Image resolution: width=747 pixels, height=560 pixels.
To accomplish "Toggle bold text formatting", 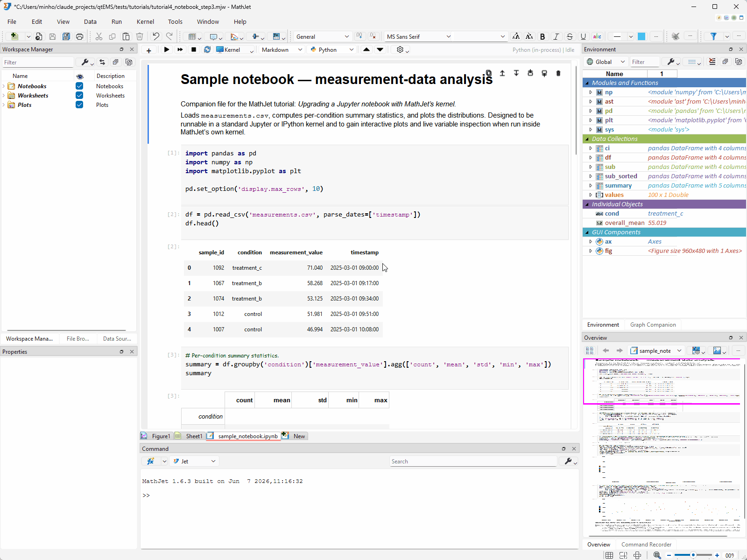I will 543,36.
